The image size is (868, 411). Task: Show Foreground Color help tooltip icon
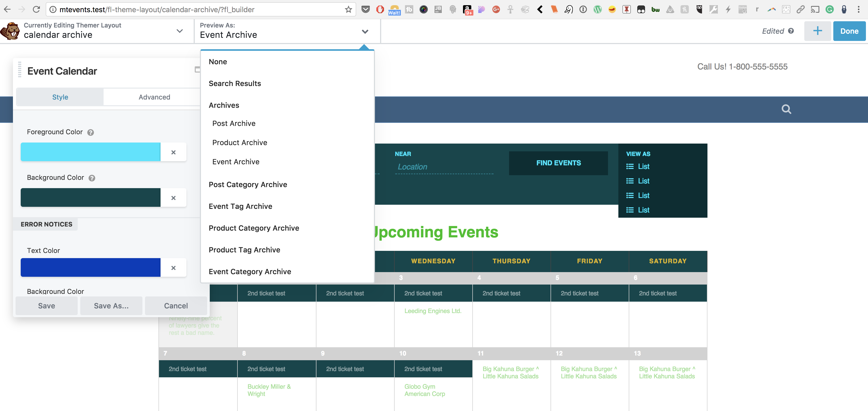click(90, 132)
